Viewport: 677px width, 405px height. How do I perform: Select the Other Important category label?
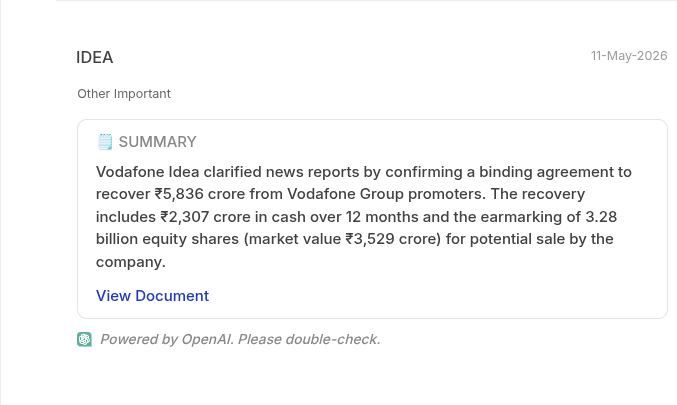click(124, 94)
